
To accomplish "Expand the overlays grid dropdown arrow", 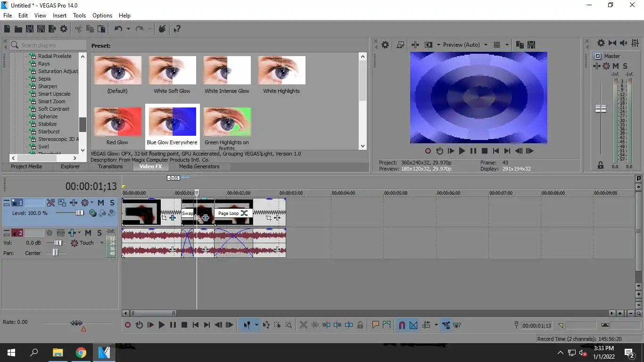I will tap(507, 45).
